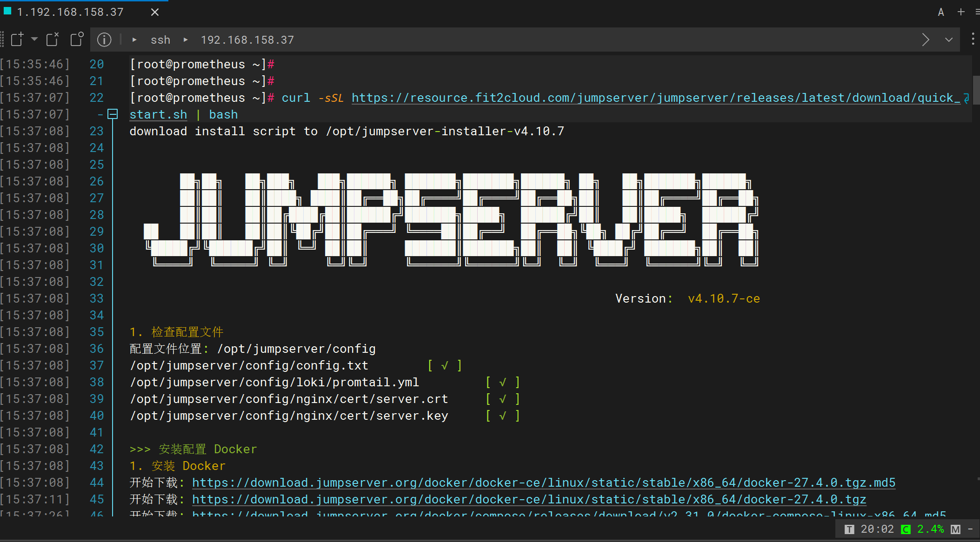Click the close-session icon with x mark
This screenshot has width=980, height=542.
[53, 40]
